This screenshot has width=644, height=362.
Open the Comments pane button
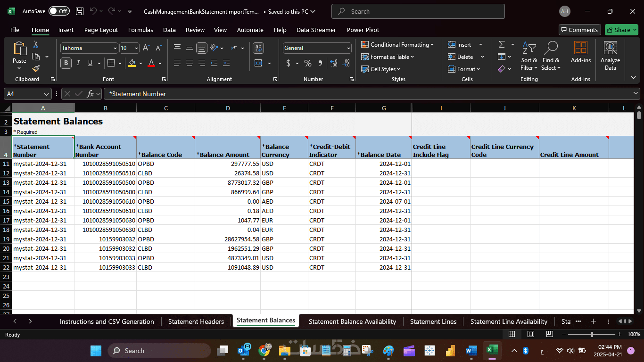coord(579,30)
